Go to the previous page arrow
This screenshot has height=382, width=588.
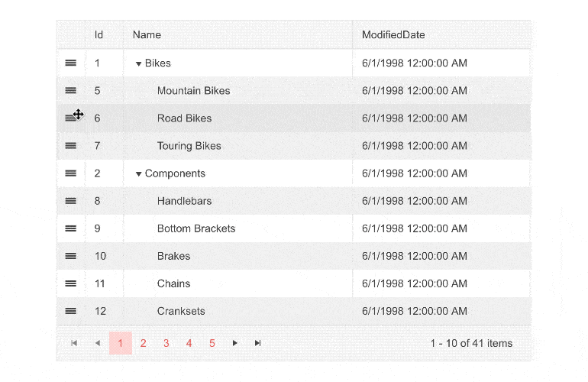click(97, 343)
